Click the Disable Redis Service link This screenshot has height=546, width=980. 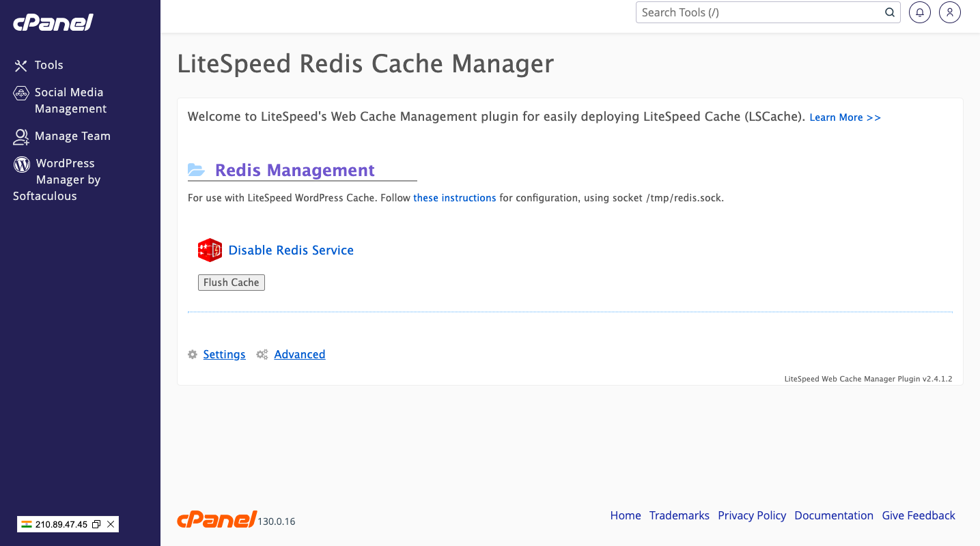coord(291,250)
